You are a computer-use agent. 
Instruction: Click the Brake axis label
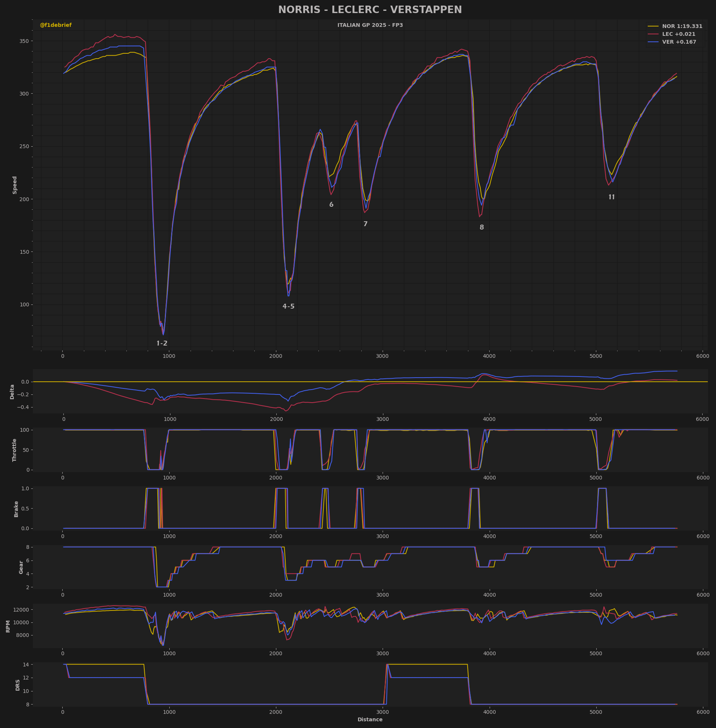coord(16,509)
